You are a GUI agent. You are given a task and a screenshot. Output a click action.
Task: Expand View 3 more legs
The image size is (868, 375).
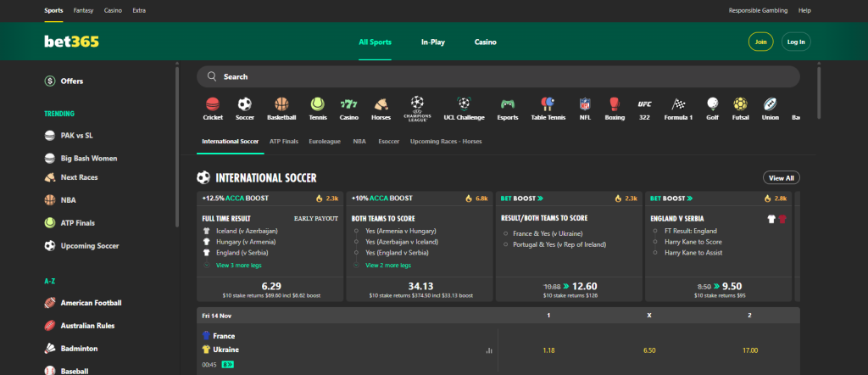coord(238,266)
